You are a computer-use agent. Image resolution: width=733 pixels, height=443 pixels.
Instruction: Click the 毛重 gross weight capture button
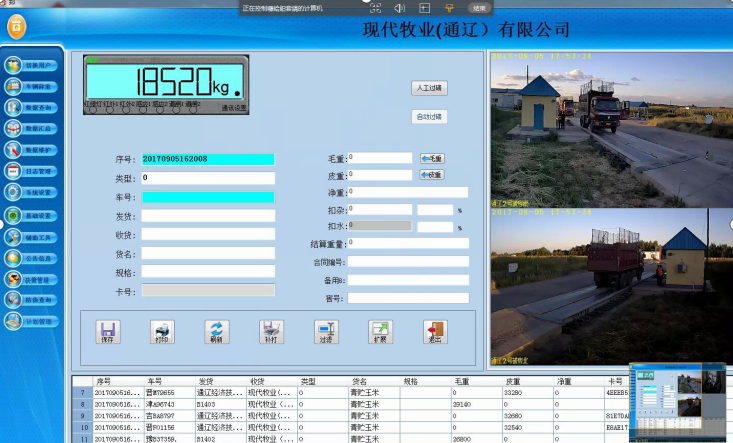pyautogui.click(x=432, y=158)
